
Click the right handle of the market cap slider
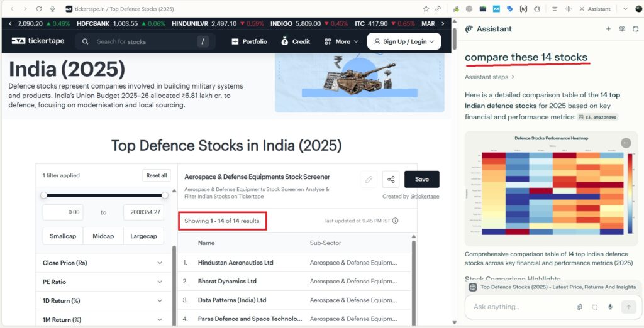(165, 195)
